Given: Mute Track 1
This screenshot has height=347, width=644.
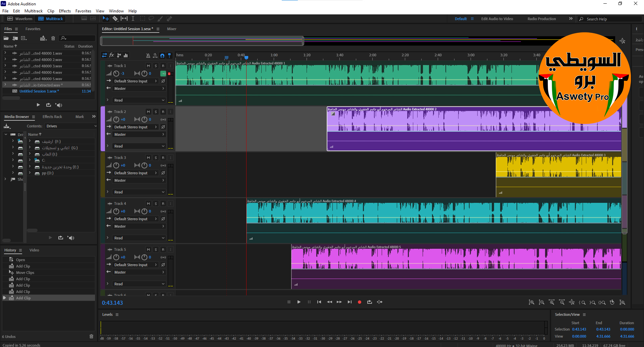Looking at the screenshot, I should click(148, 66).
